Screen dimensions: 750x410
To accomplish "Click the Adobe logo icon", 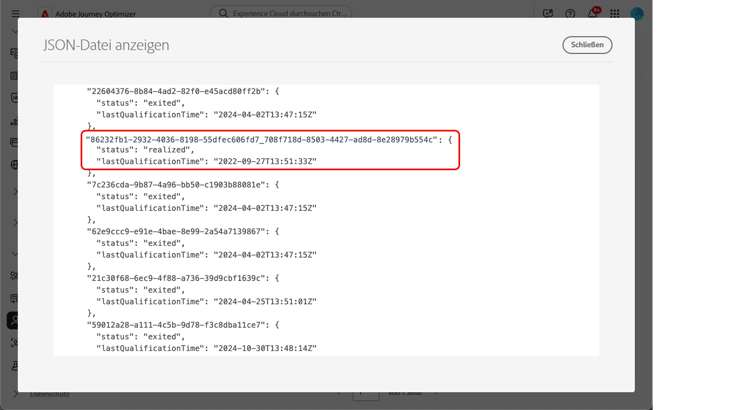I will tap(45, 13).
